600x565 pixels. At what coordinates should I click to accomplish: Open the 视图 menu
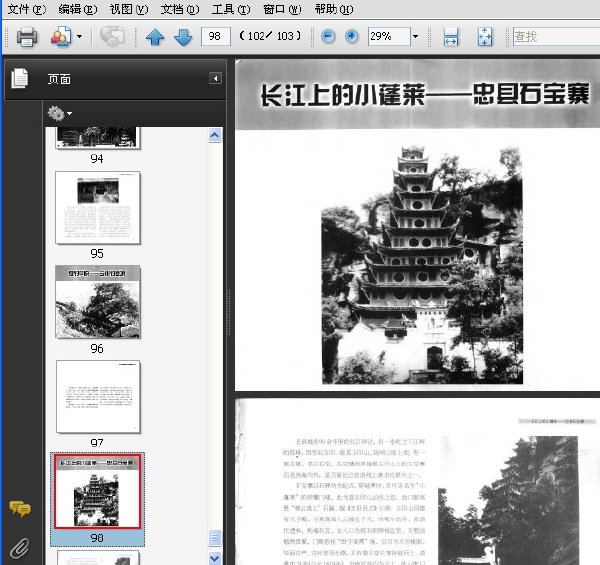(129, 9)
